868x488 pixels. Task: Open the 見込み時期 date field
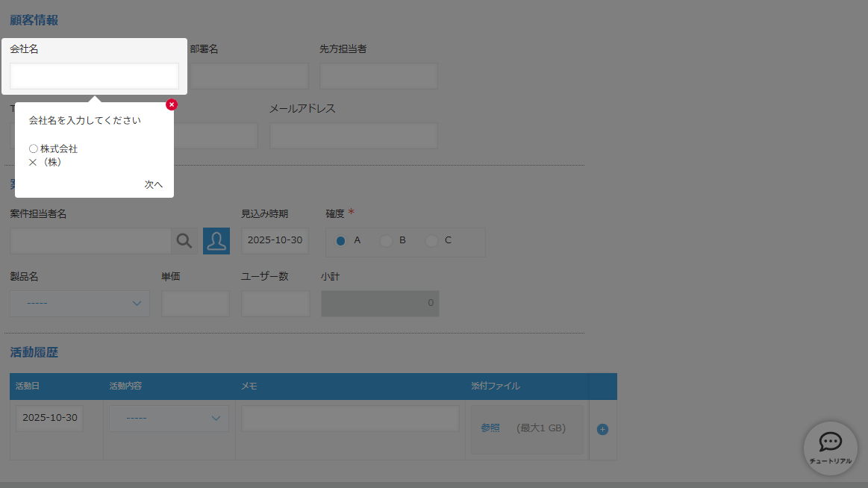pos(275,240)
